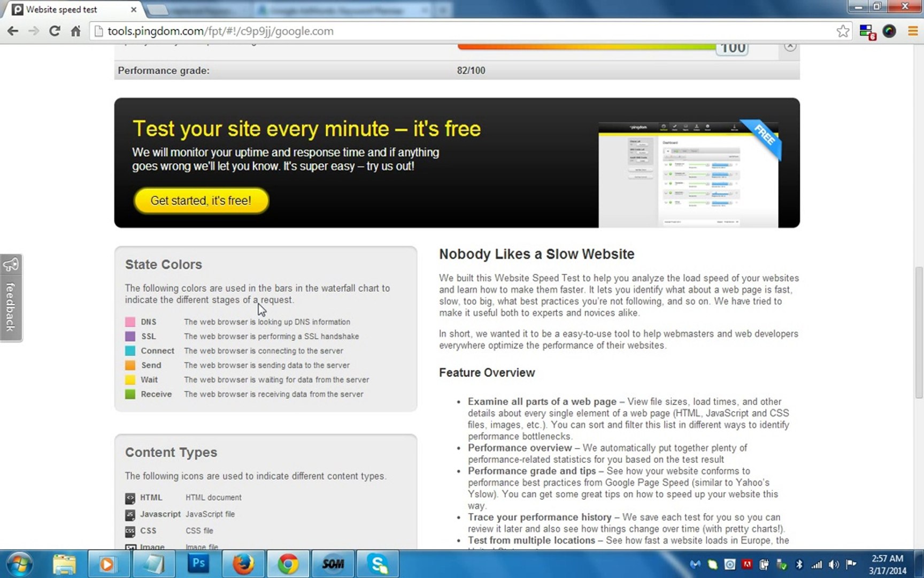Image resolution: width=924 pixels, height=578 pixels.
Task: Click the pink DNS state color swatch
Action: pyautogui.click(x=130, y=322)
